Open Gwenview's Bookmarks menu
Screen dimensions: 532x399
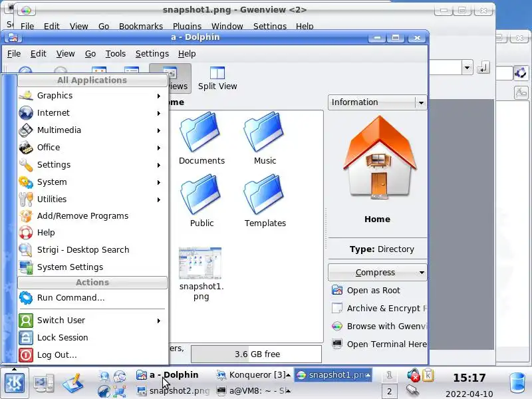pos(141,26)
